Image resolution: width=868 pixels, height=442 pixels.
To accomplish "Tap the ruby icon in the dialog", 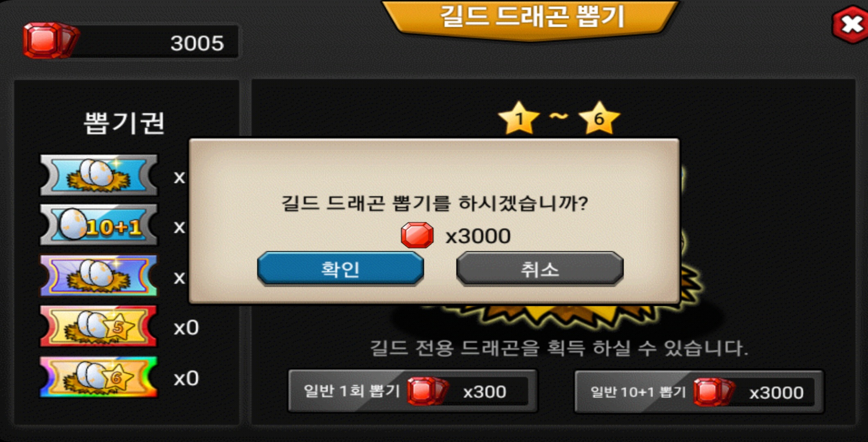I will [x=417, y=235].
